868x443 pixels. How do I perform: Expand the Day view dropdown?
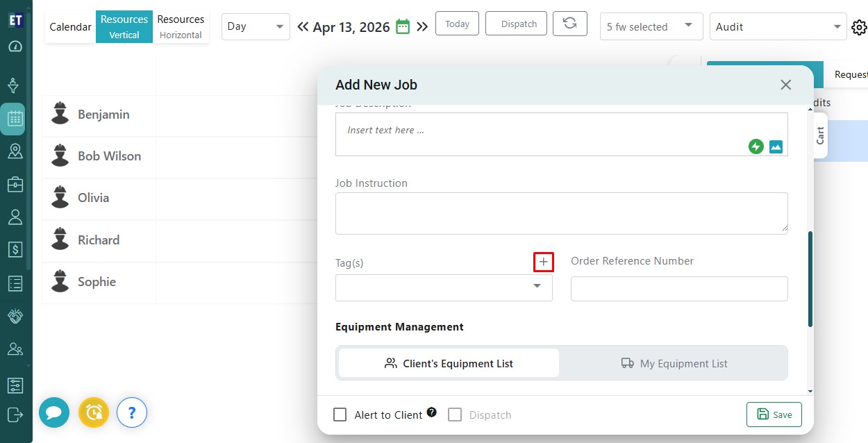[256, 26]
